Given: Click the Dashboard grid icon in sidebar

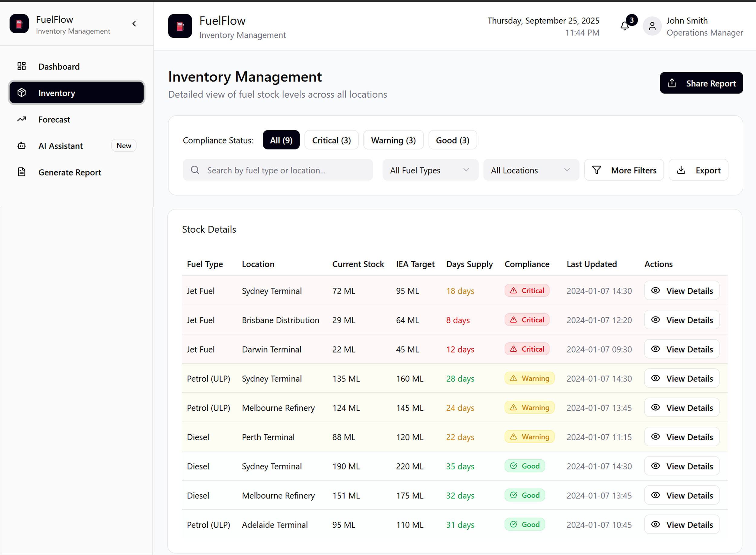Looking at the screenshot, I should click(x=21, y=66).
